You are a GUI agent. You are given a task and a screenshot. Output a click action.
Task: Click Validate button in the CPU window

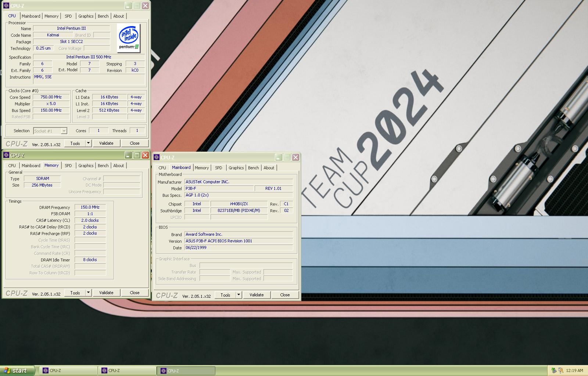pos(106,143)
